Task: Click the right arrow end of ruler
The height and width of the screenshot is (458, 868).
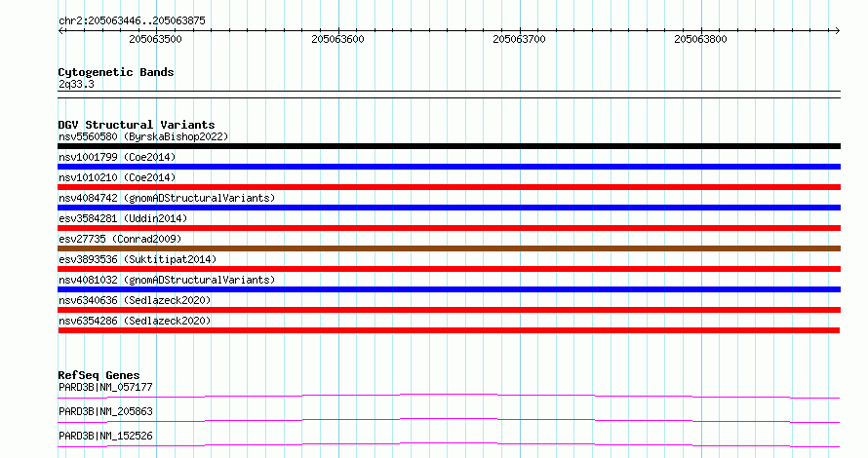Action: [837, 31]
